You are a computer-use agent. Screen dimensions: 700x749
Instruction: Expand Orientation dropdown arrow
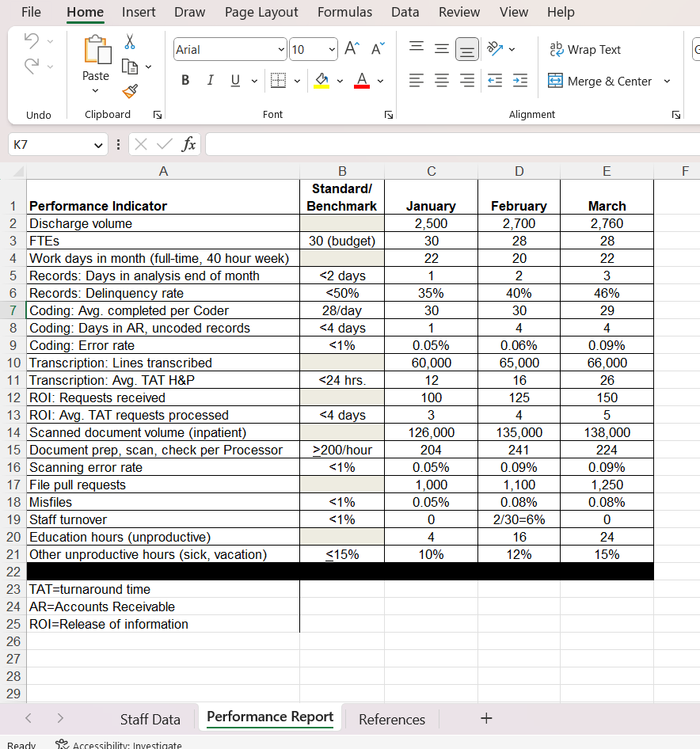(x=512, y=49)
